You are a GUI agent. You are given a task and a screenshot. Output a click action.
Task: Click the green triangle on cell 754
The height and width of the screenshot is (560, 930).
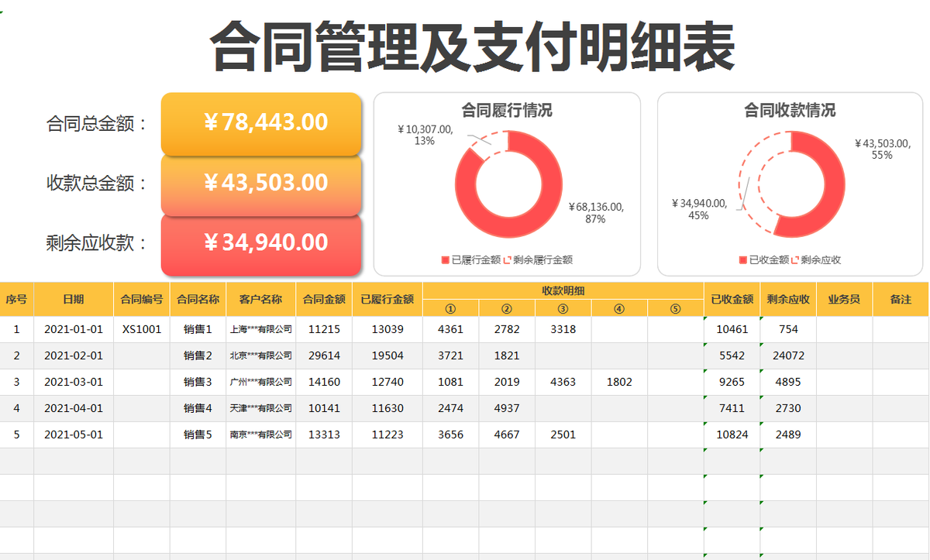pos(761,318)
